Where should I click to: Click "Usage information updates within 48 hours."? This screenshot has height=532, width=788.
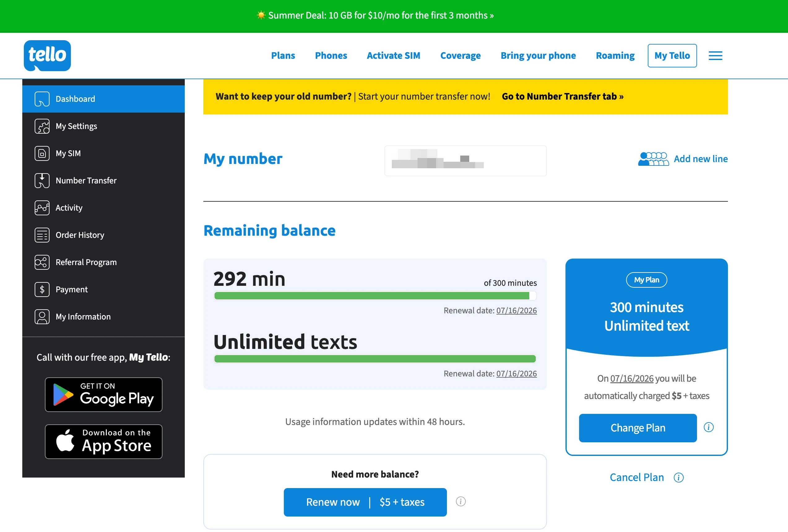[375, 422]
